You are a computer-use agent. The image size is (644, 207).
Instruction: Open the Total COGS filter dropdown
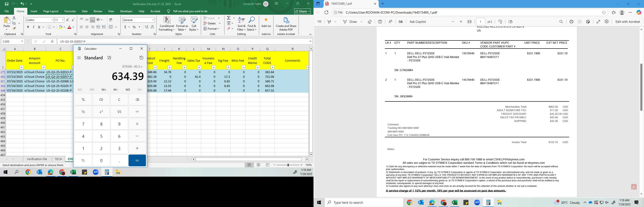point(272,67)
